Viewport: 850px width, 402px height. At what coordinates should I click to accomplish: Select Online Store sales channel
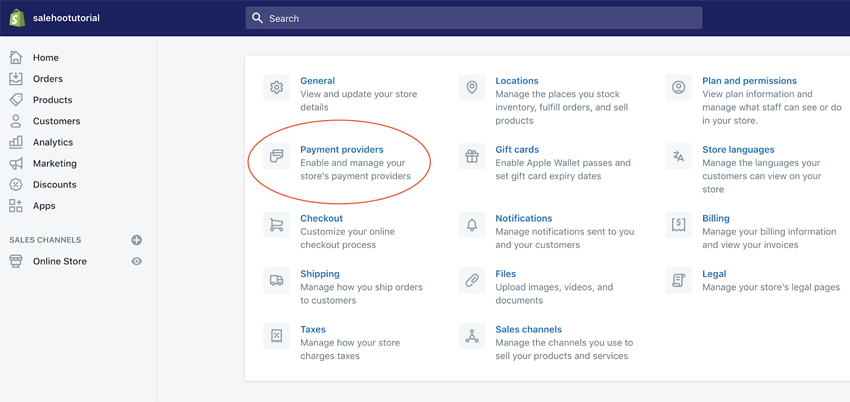pos(59,261)
